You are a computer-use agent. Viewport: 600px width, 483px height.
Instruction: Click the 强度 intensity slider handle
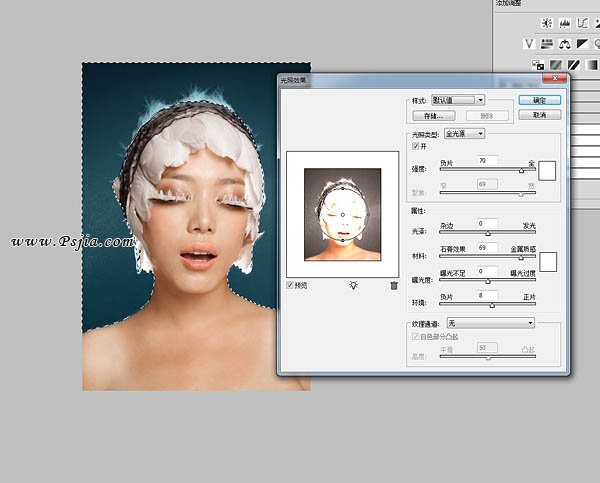click(x=520, y=171)
